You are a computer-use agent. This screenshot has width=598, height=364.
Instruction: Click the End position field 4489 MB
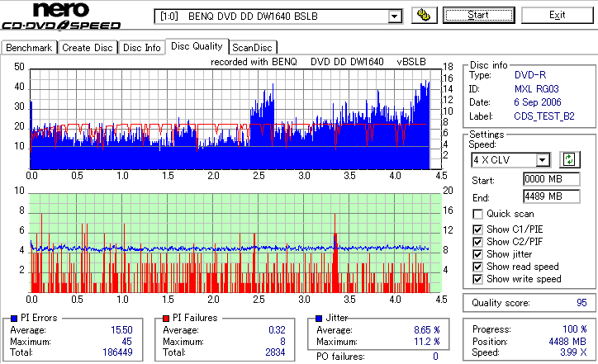pos(552,196)
